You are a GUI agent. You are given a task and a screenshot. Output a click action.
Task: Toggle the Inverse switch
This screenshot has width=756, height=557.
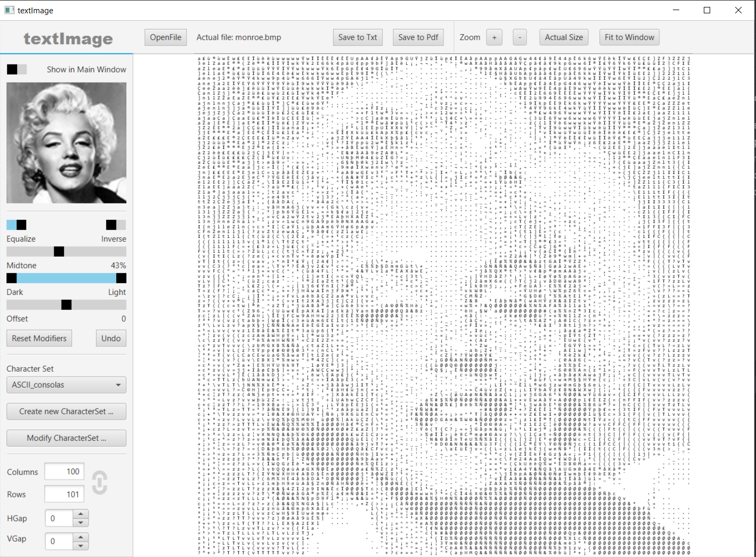[x=116, y=225]
